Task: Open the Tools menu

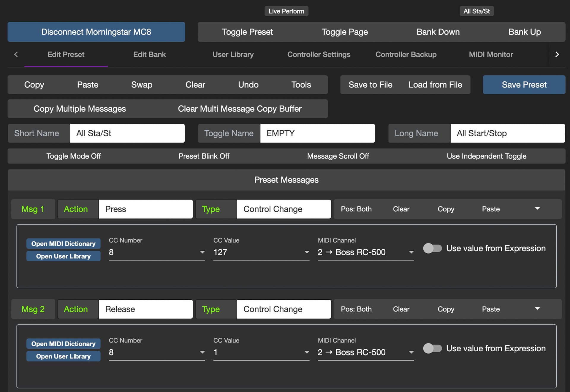Action: pyautogui.click(x=301, y=85)
